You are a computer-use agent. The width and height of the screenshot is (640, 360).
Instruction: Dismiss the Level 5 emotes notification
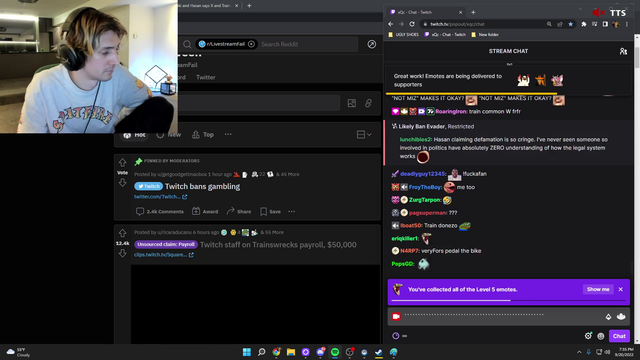click(x=620, y=289)
